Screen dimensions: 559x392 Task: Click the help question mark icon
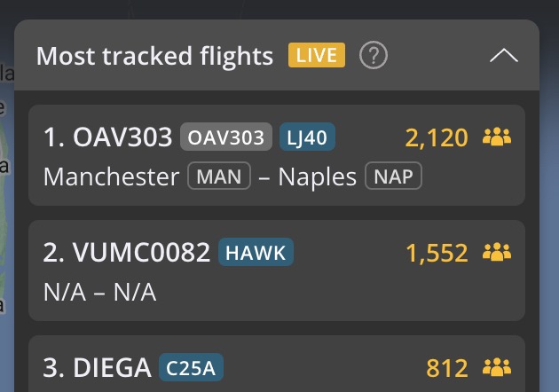374,56
